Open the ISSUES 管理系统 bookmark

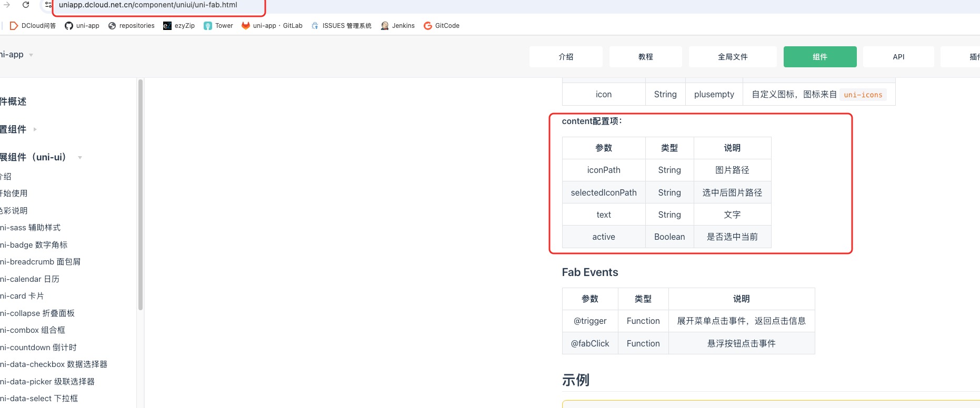click(342, 26)
